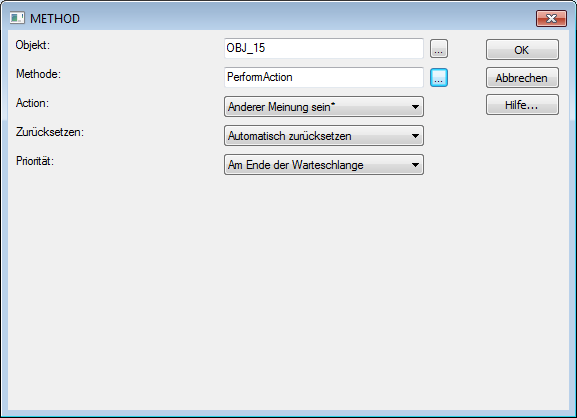Expand the Action dropdown showing Anderer Meinung sein*
Viewport: 577px width, 418px height.
click(x=324, y=107)
